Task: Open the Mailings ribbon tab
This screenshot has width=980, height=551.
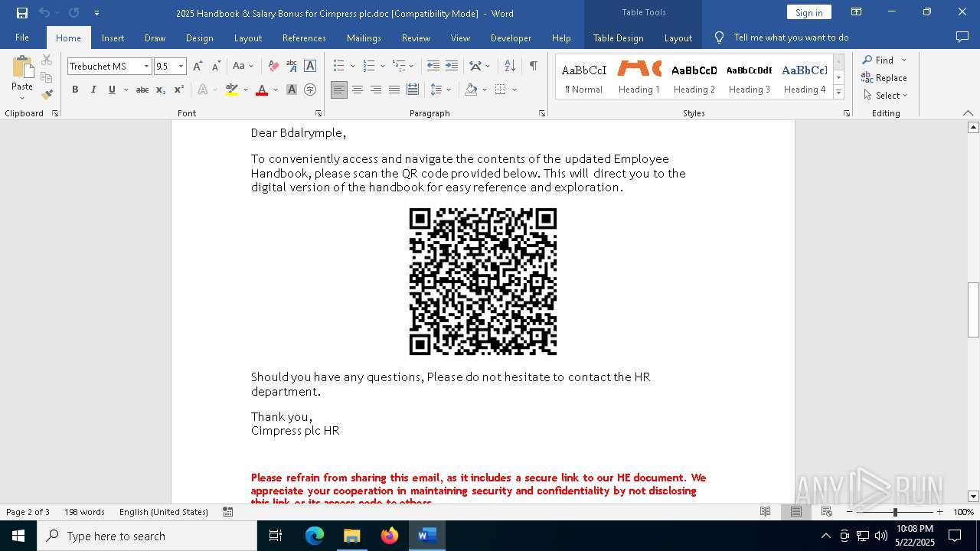Action: [364, 37]
